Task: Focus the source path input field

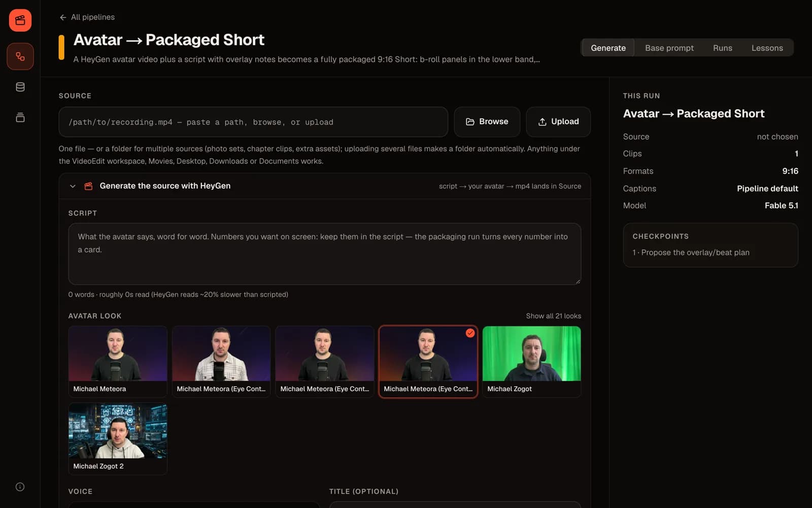Action: 253,122
